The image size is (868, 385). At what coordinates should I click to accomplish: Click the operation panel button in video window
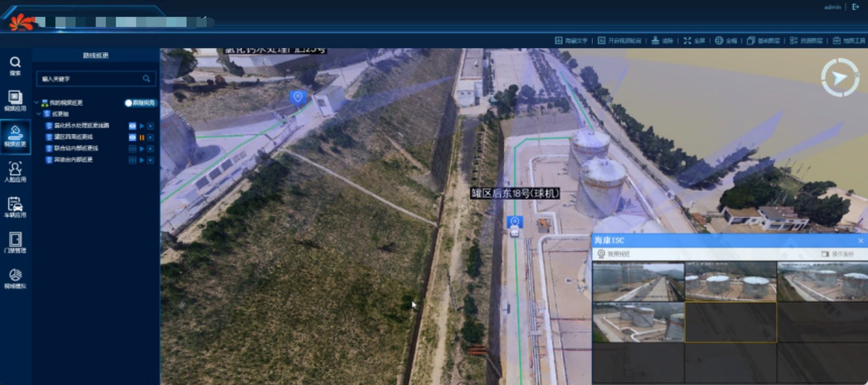[x=838, y=254]
